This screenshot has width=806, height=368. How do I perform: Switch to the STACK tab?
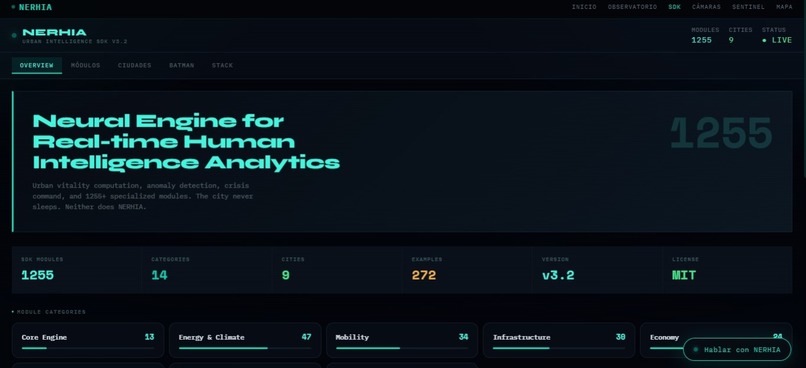click(222, 65)
